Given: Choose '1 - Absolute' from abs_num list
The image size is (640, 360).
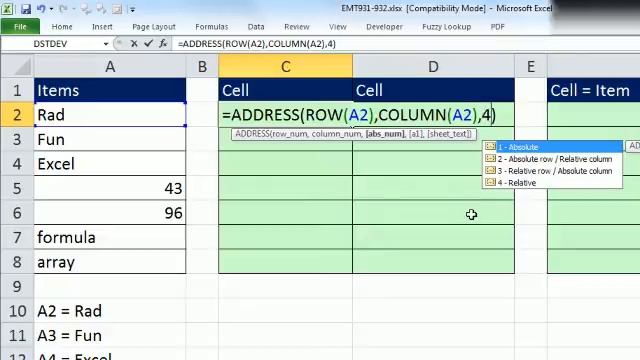Looking at the screenshot, I should (553, 147).
